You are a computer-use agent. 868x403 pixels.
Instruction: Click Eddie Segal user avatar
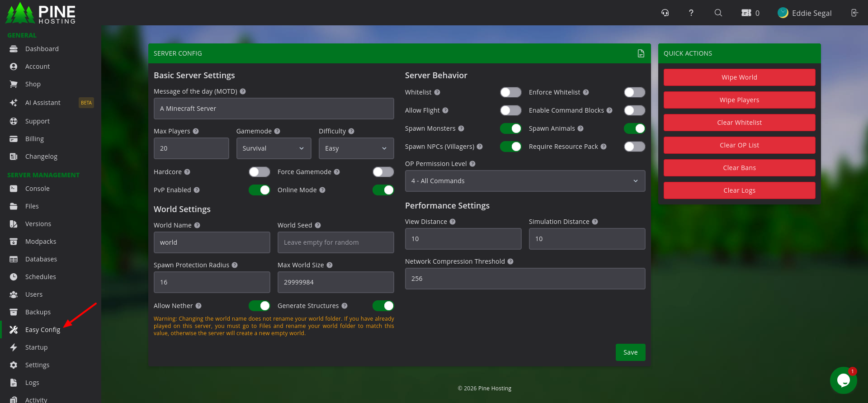click(x=783, y=13)
